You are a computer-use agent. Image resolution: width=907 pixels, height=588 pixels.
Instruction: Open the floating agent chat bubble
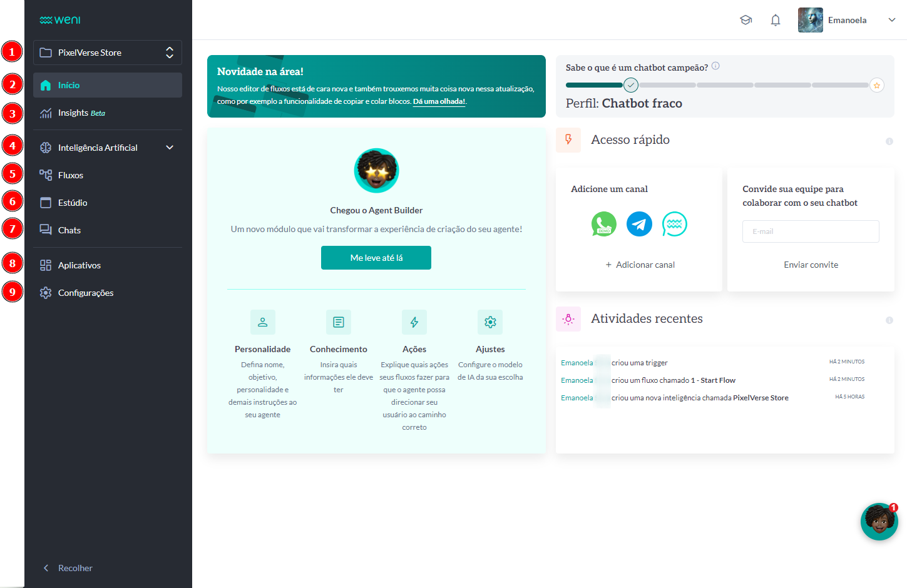879,522
